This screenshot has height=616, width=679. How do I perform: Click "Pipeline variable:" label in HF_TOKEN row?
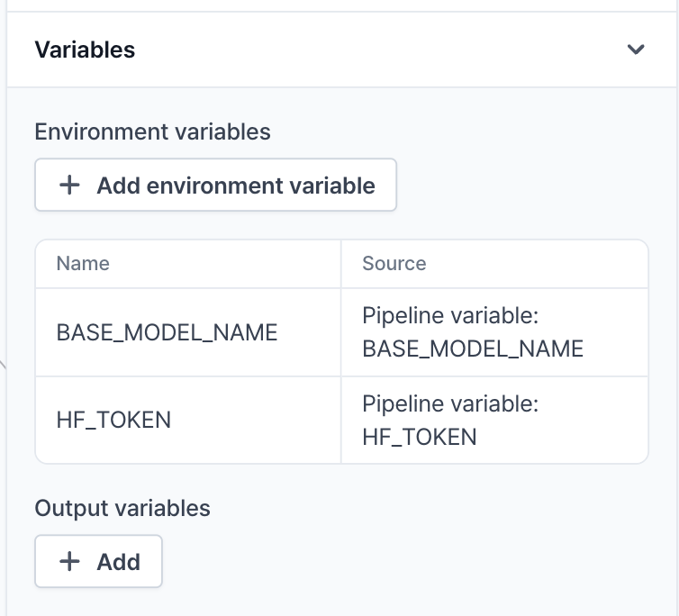click(x=450, y=404)
